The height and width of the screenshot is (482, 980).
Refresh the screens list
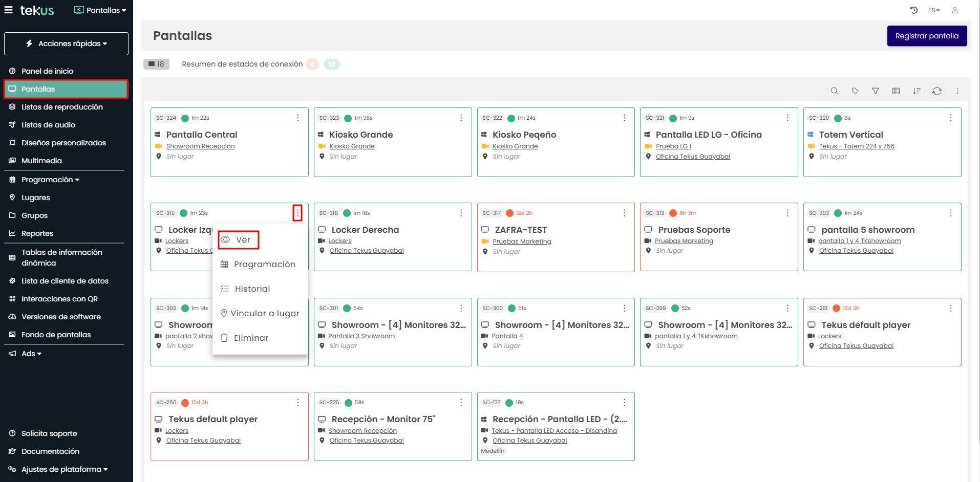(936, 91)
